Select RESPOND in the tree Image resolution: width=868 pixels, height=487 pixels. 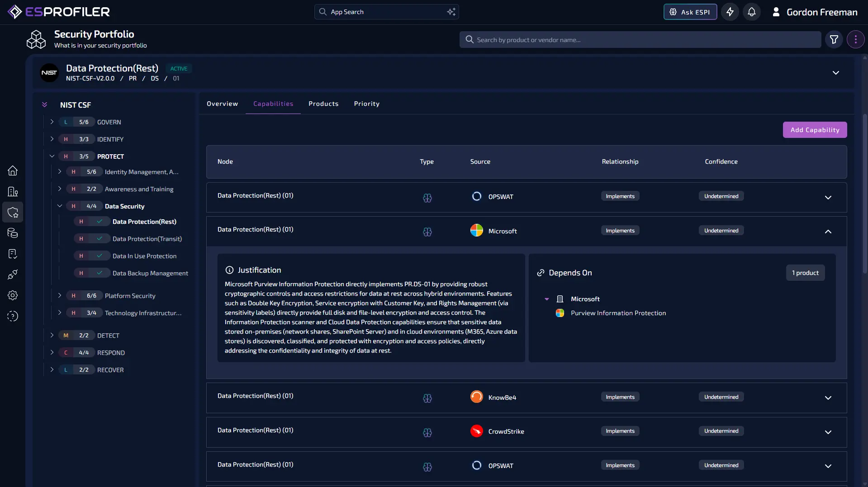coord(111,353)
